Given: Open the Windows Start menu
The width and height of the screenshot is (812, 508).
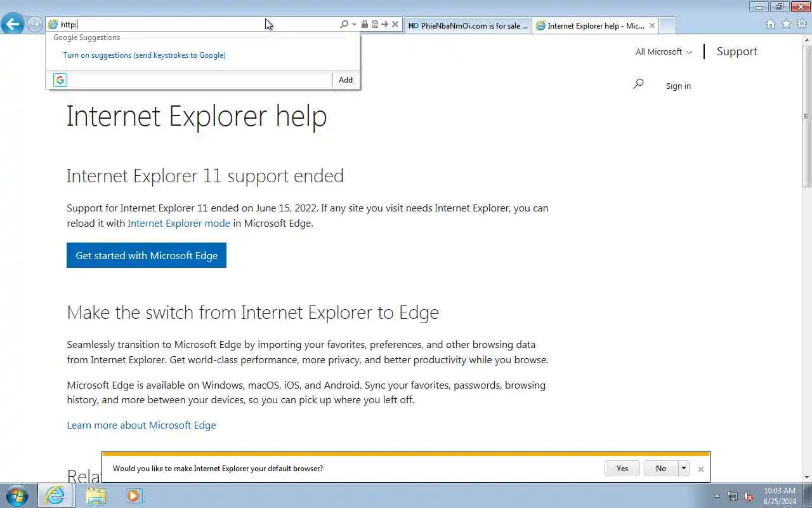Looking at the screenshot, I should pos(16,495).
